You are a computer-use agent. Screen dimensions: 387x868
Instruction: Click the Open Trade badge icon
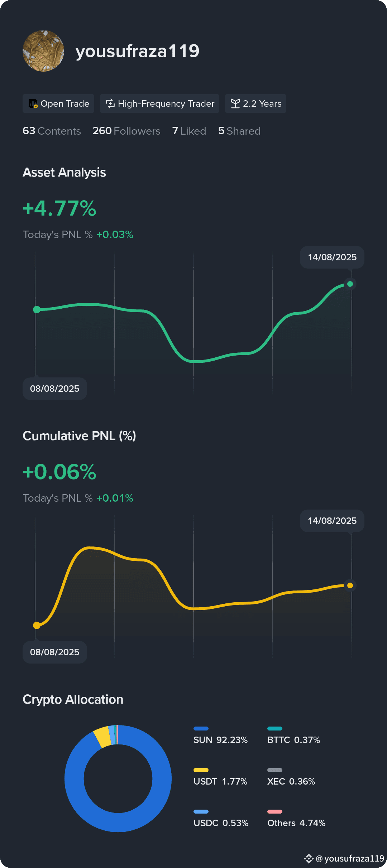point(33,103)
